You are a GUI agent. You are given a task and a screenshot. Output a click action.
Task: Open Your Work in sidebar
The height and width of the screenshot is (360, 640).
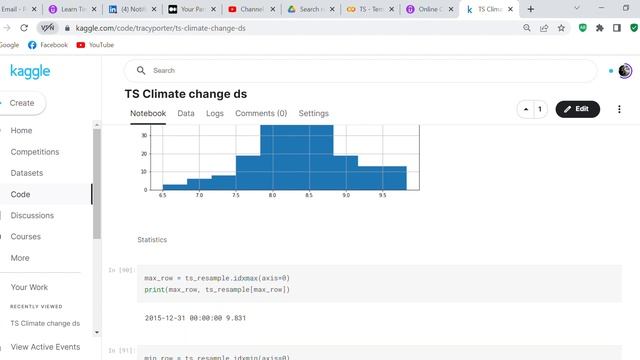point(29,287)
